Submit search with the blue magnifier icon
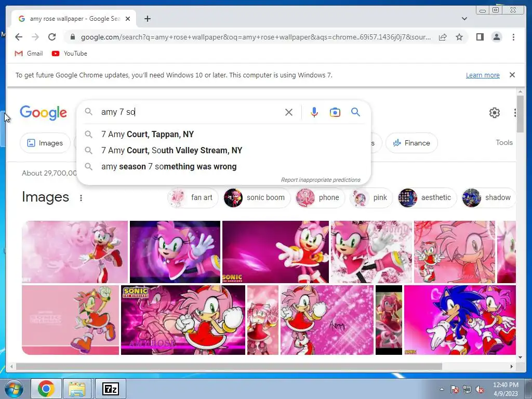 coord(355,112)
